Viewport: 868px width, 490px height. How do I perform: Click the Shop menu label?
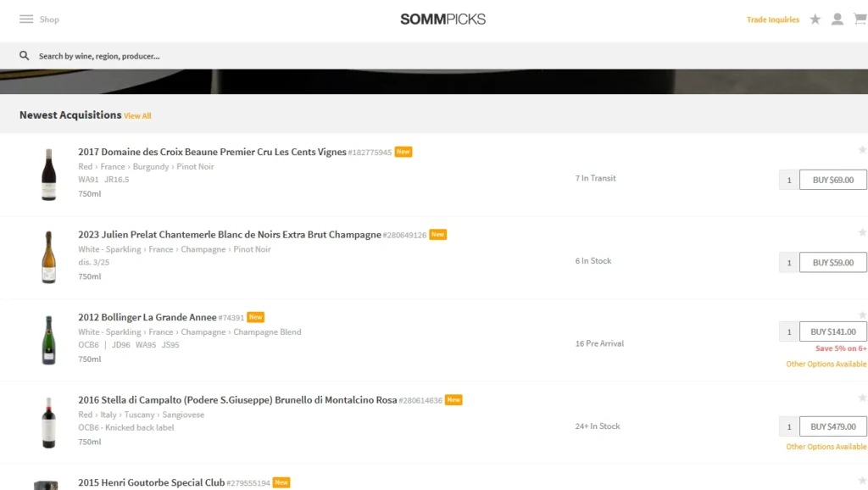tap(49, 19)
